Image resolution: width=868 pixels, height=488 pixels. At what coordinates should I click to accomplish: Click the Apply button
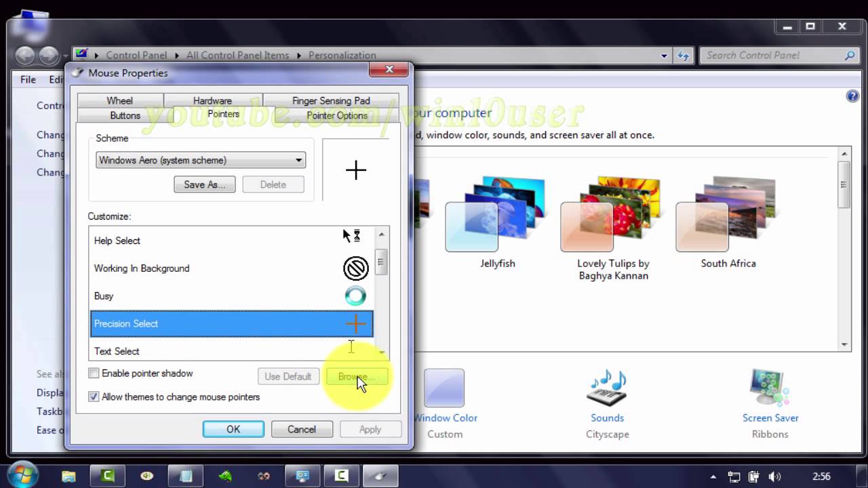(x=370, y=429)
